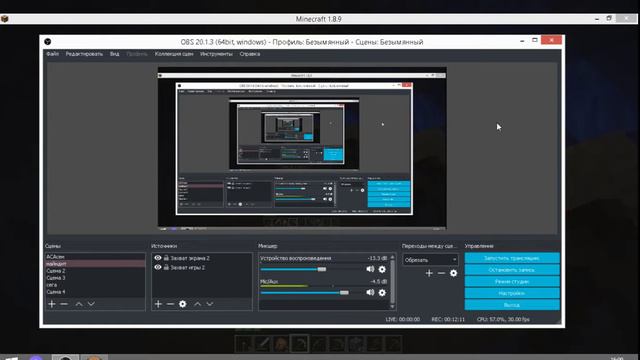This screenshot has height=360, width=640.
Task: Select the highlighted майндит scene
Action: pyautogui.click(x=95, y=264)
